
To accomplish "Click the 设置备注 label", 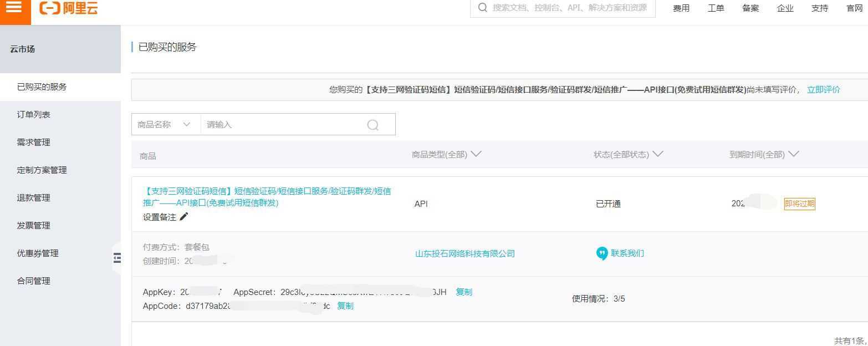I will [160, 217].
